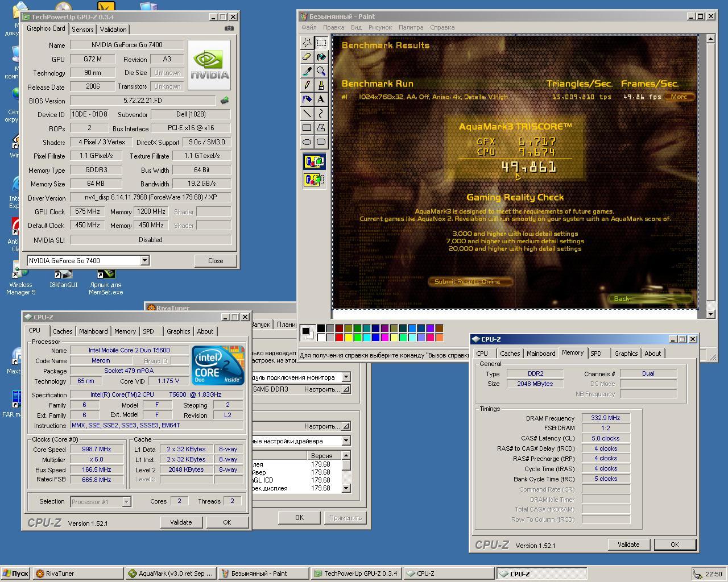728x582 pixels.
Task: Click Validate in the right CPU-Z window
Action: tap(628, 544)
